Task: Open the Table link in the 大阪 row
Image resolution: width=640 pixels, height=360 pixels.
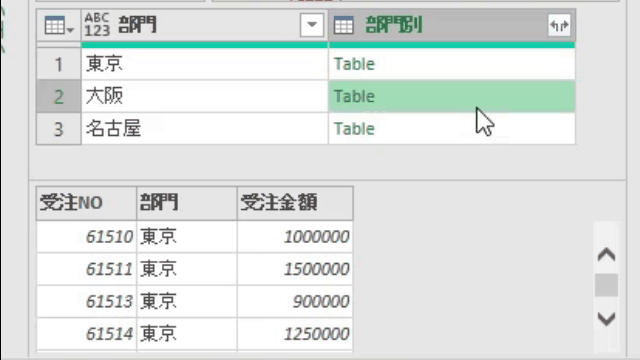Action: (x=354, y=96)
